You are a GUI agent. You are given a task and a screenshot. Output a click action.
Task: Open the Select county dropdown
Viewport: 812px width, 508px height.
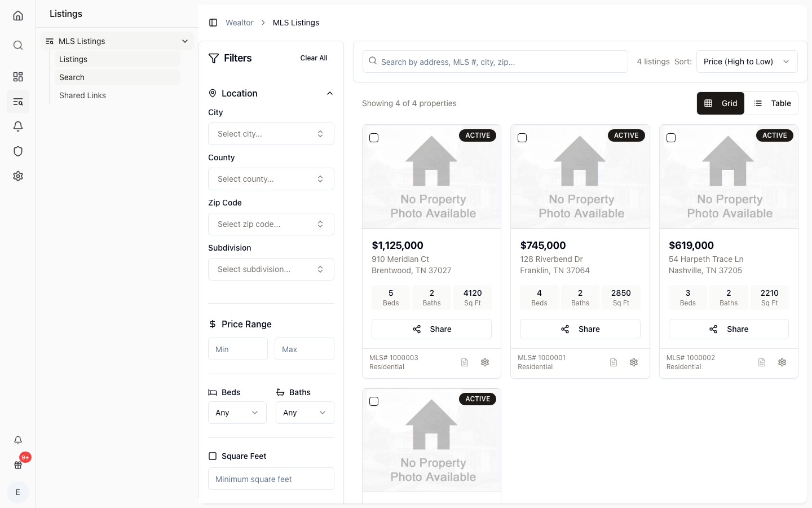tap(271, 179)
